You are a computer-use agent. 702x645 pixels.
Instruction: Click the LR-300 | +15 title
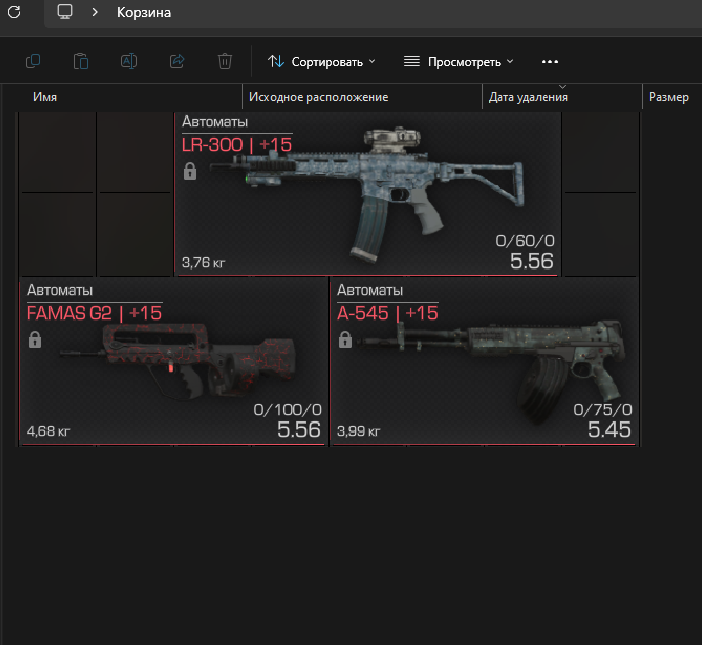coord(237,145)
